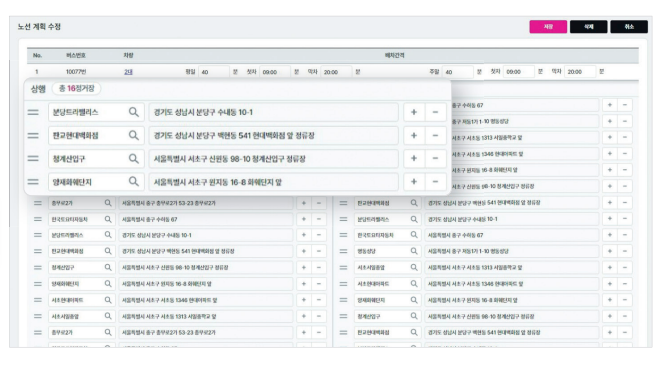Click the 주말 막차 20:00 time field
The image size is (672, 370).
click(x=580, y=72)
